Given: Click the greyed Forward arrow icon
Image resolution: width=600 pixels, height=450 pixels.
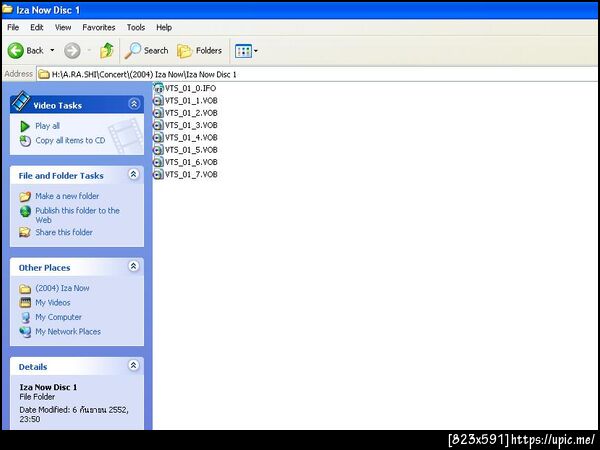Looking at the screenshot, I should tap(72, 51).
